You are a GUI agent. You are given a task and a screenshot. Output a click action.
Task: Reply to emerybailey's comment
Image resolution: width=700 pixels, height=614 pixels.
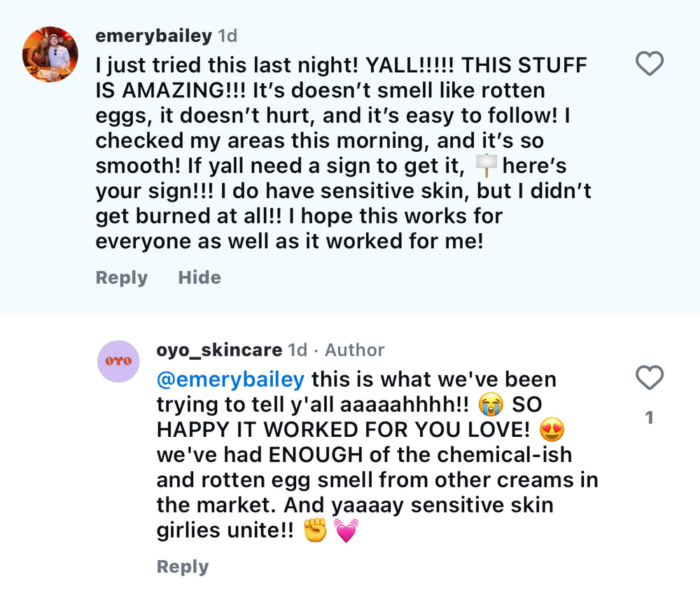click(121, 278)
